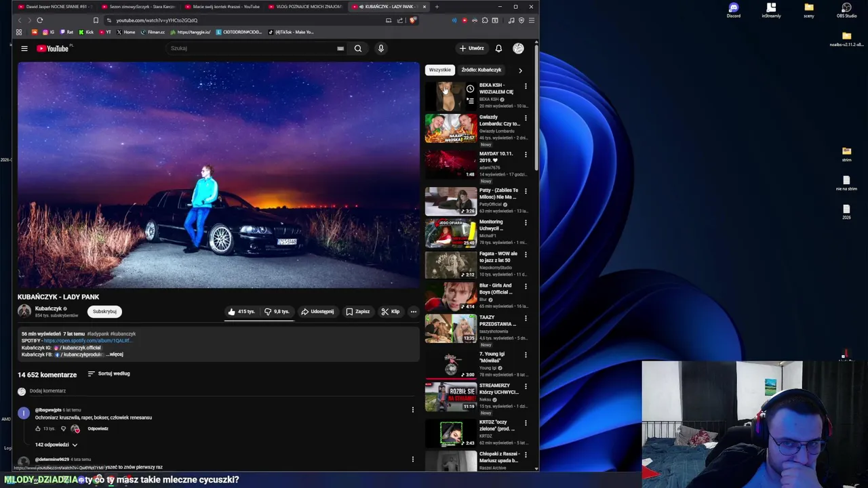This screenshot has width=868, height=488.
Task: Click the YouTube logo home link
Action: click(x=53, y=48)
